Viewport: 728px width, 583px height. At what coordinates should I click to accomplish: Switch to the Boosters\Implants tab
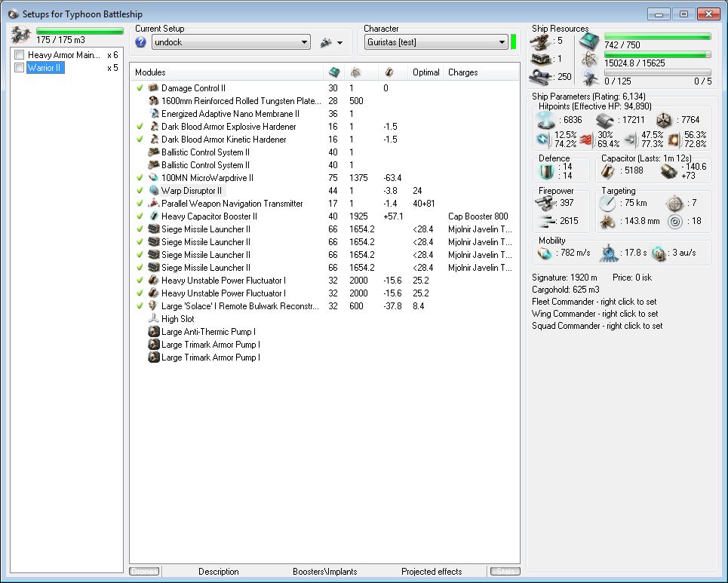tap(324, 572)
